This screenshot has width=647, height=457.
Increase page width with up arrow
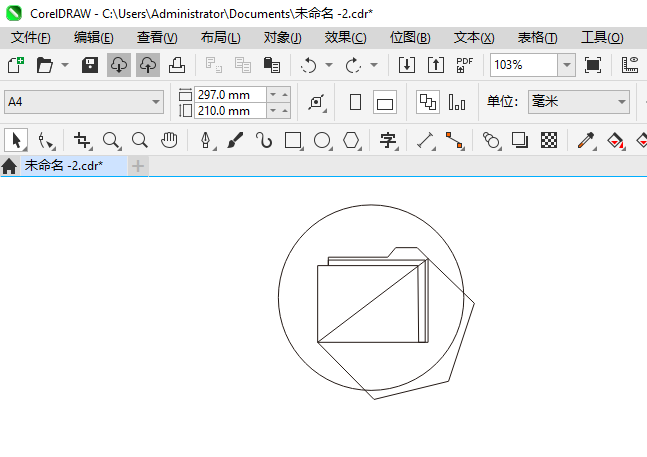click(285, 95)
